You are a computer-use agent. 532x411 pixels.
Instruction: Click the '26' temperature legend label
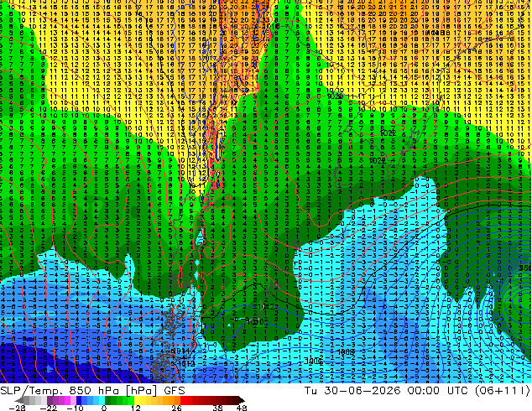(176, 408)
